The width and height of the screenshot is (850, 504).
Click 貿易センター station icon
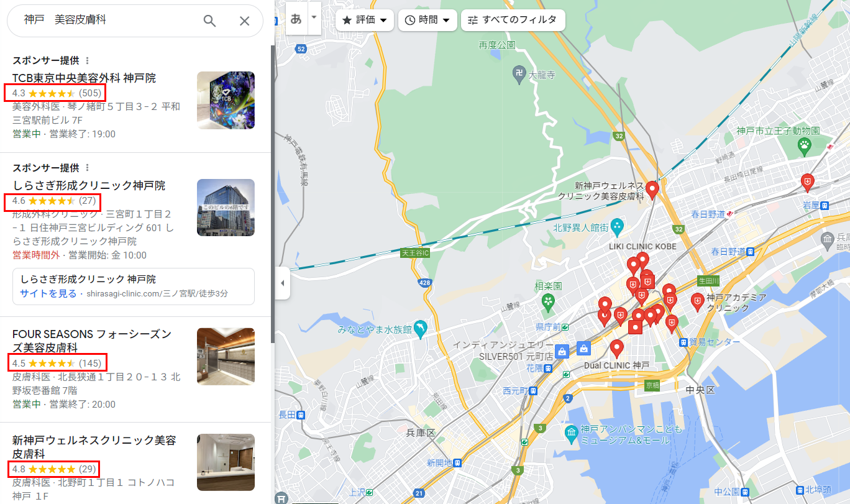(x=683, y=342)
